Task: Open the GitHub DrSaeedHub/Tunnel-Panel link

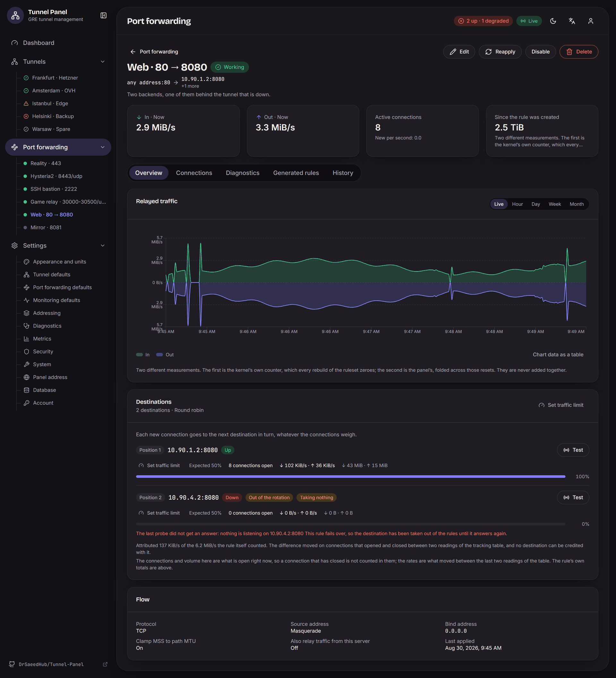Action: (x=51, y=664)
